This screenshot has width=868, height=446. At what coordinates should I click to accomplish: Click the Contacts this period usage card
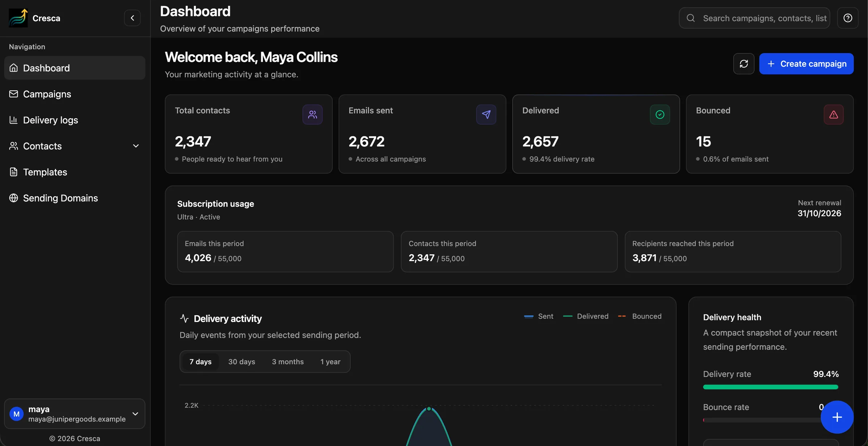coord(509,251)
